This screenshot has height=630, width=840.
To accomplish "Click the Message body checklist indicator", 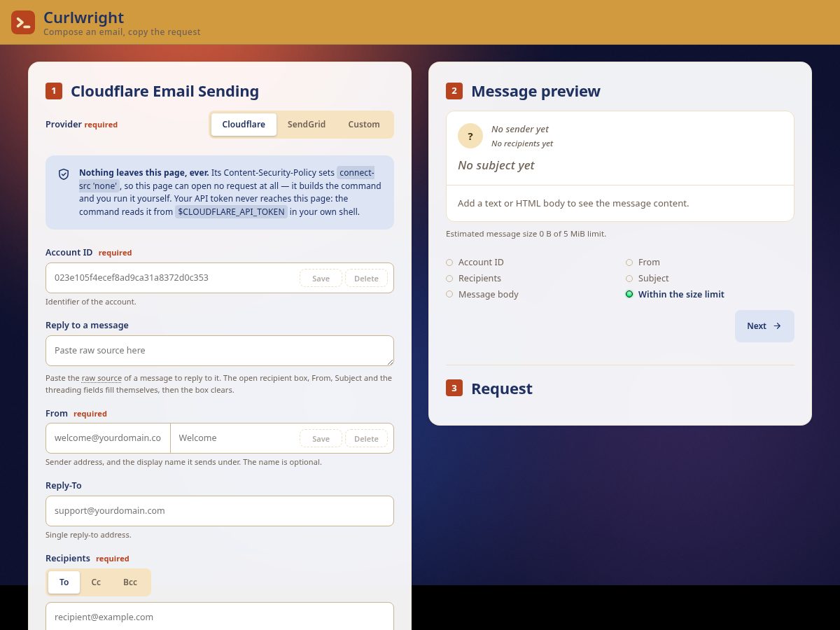I will (x=449, y=295).
